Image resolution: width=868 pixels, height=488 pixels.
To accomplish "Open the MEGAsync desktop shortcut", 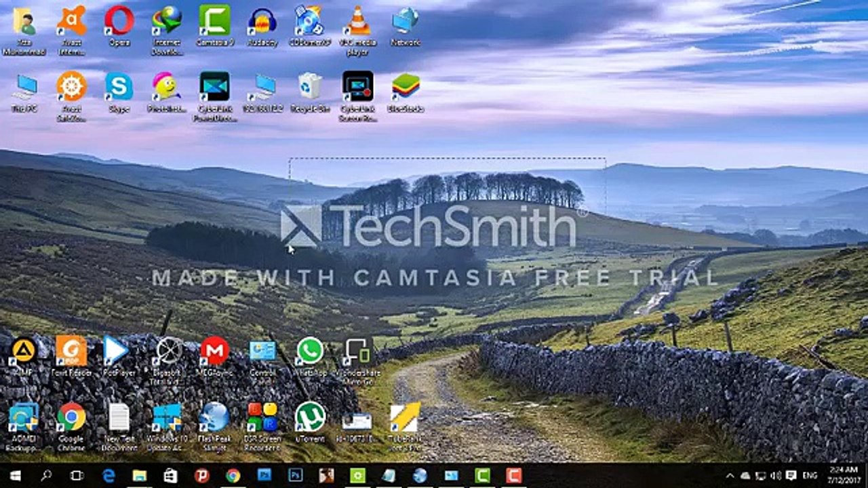I will [x=214, y=357].
